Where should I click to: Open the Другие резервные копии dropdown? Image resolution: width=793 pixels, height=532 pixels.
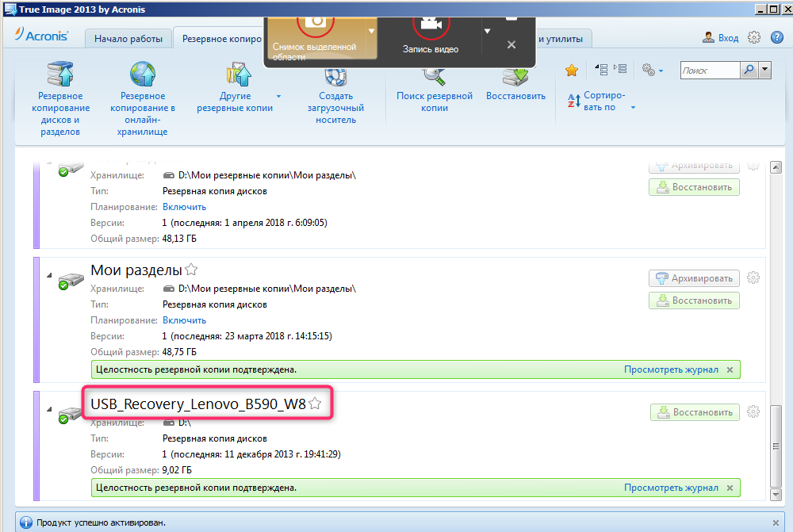(x=278, y=96)
